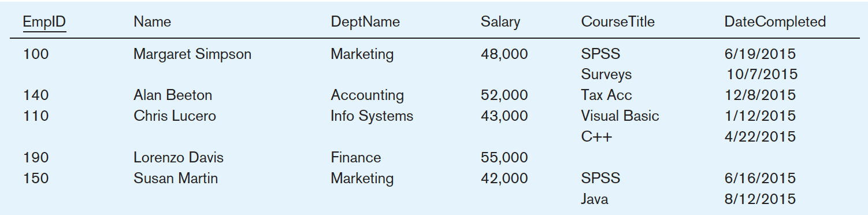Select the 10/7/2015 completion date
The image size is (868, 215).
[762, 75]
